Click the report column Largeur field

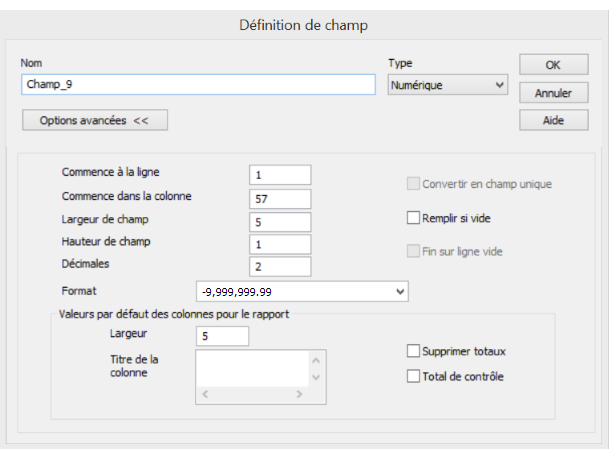coord(223,336)
